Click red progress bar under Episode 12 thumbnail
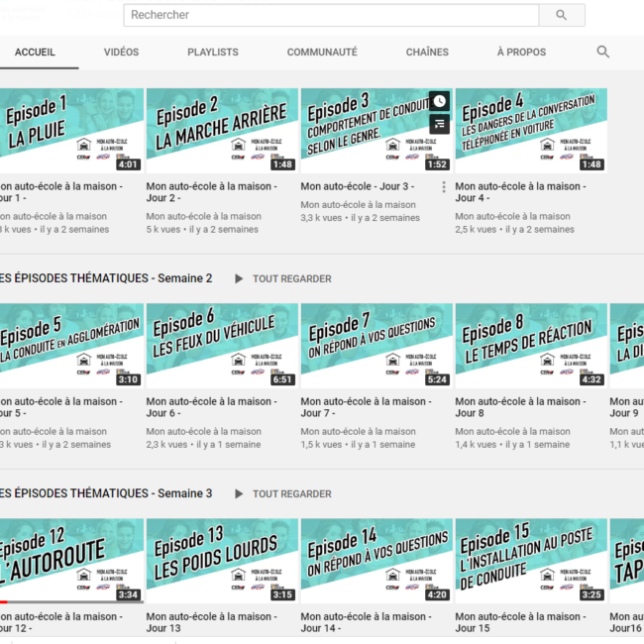Screen dimensions: 644x644 pyautogui.click(x=4, y=601)
